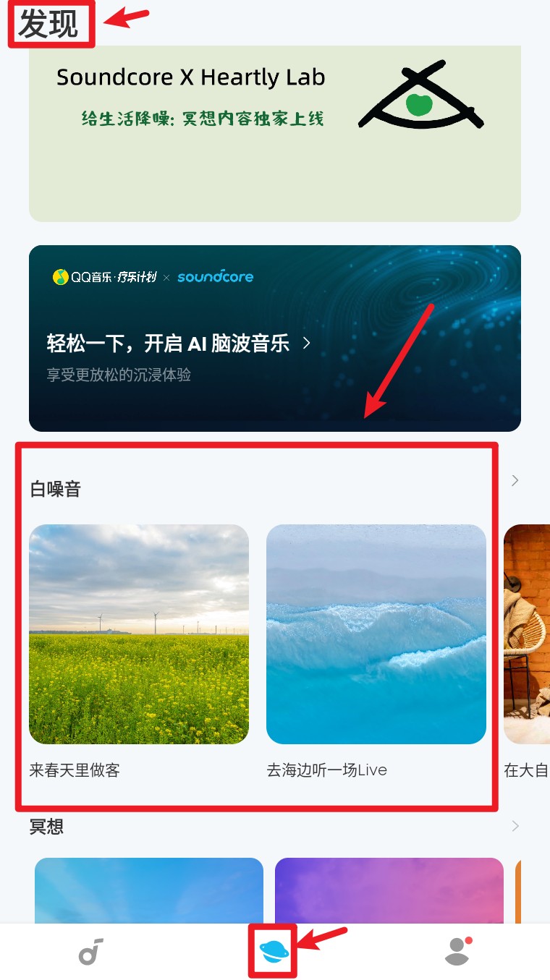Open the profile tab with red dot
The image size is (550, 980).
[458, 951]
